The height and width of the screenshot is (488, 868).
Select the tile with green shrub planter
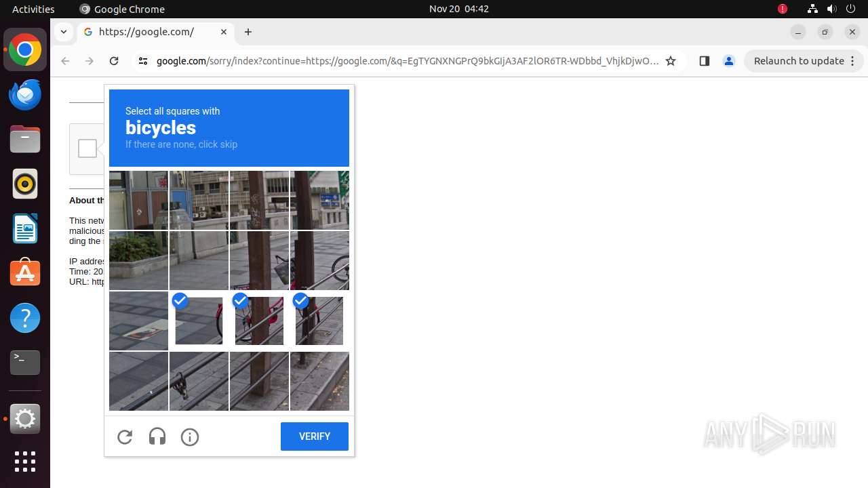pyautogui.click(x=138, y=260)
